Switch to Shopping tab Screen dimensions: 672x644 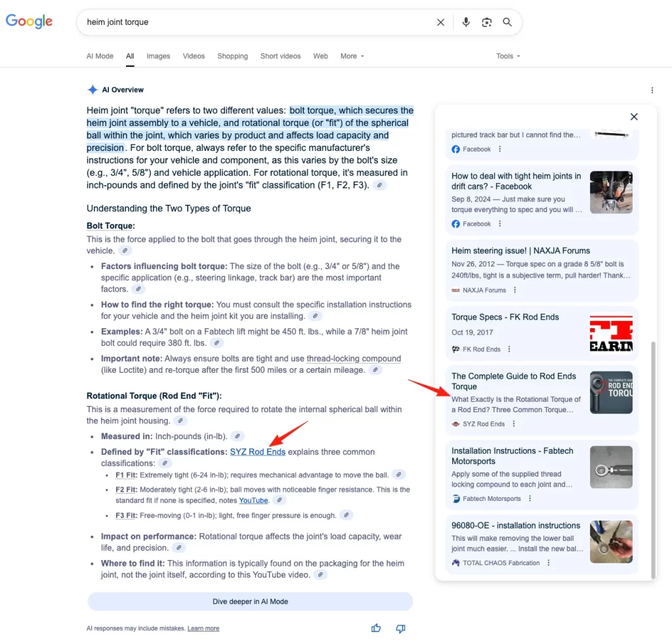(232, 56)
